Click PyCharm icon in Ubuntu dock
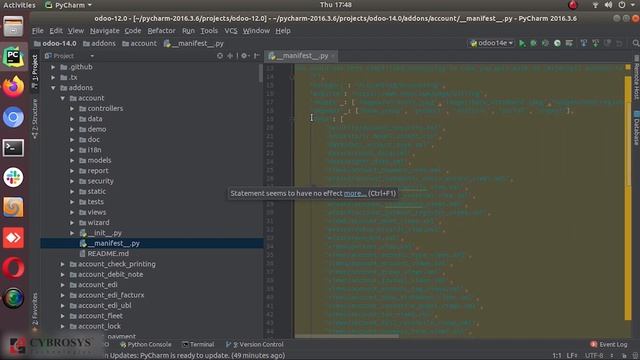The image size is (640, 360). 13,57
